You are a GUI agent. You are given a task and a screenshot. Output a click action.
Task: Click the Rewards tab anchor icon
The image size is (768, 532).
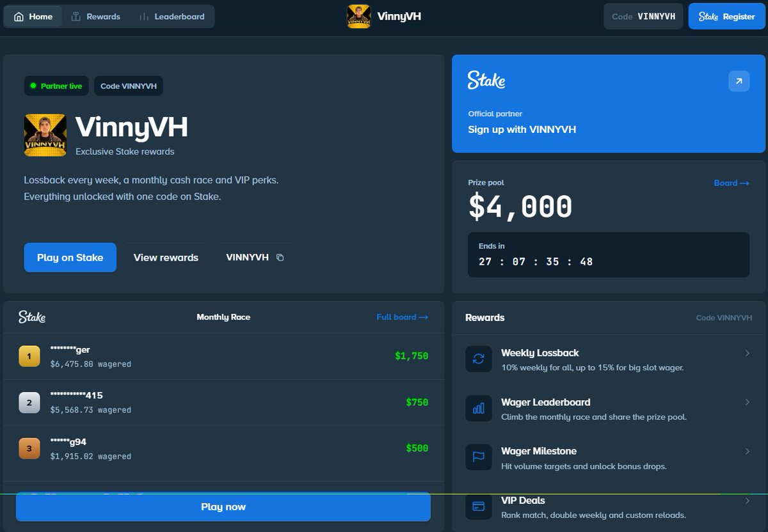pyautogui.click(x=76, y=17)
